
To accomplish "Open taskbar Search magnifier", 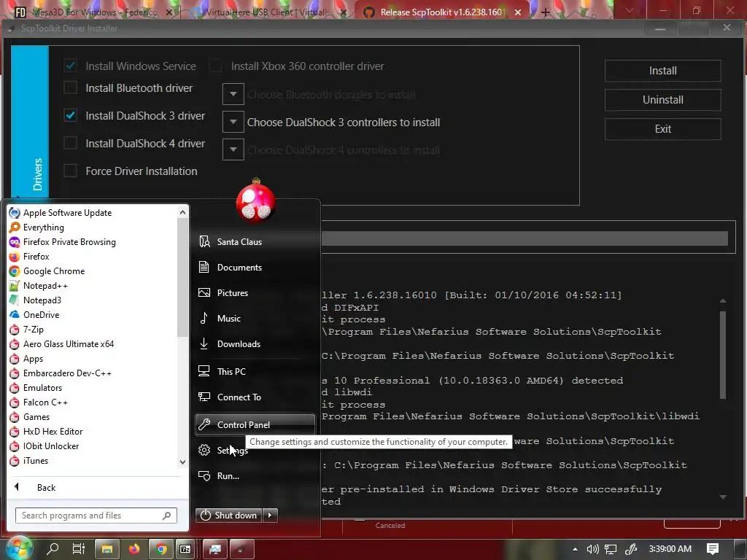I will click(53, 548).
